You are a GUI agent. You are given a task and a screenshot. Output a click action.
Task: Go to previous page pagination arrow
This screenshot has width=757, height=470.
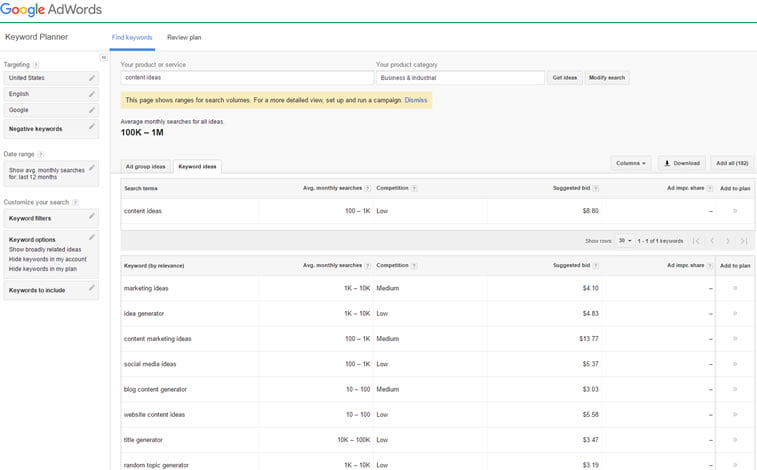pos(712,241)
